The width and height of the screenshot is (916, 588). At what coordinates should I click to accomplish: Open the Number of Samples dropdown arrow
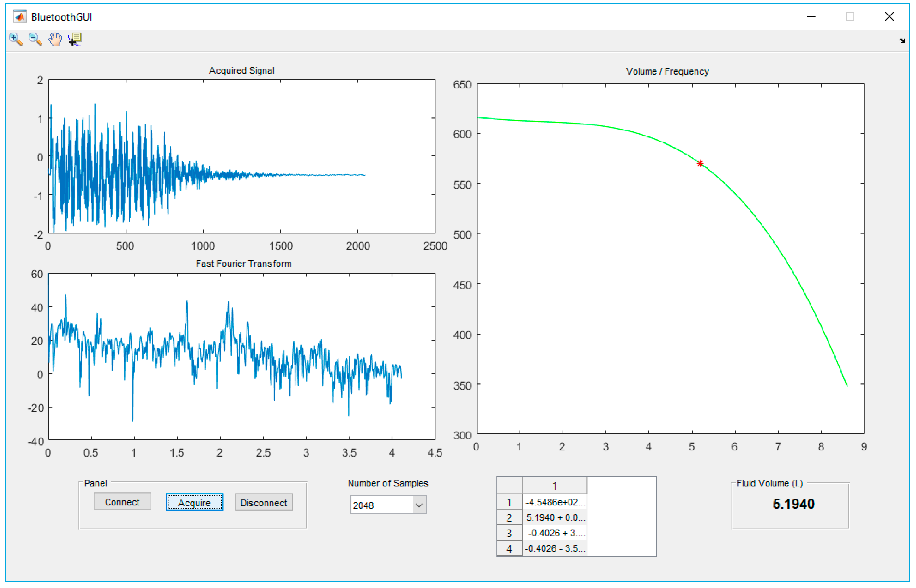pos(419,505)
